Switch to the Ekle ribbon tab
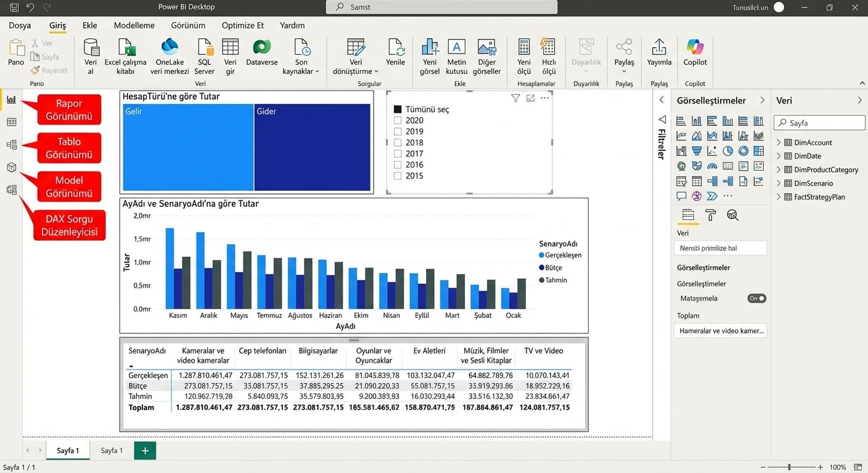The image size is (868, 473). pos(90,25)
